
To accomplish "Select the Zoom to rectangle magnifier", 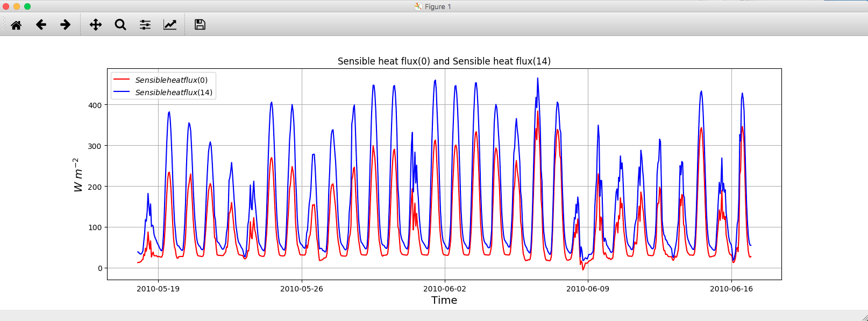I will pos(120,25).
